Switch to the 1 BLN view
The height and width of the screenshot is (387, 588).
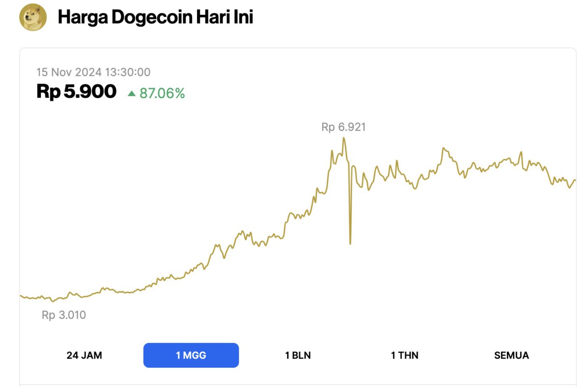coord(298,355)
